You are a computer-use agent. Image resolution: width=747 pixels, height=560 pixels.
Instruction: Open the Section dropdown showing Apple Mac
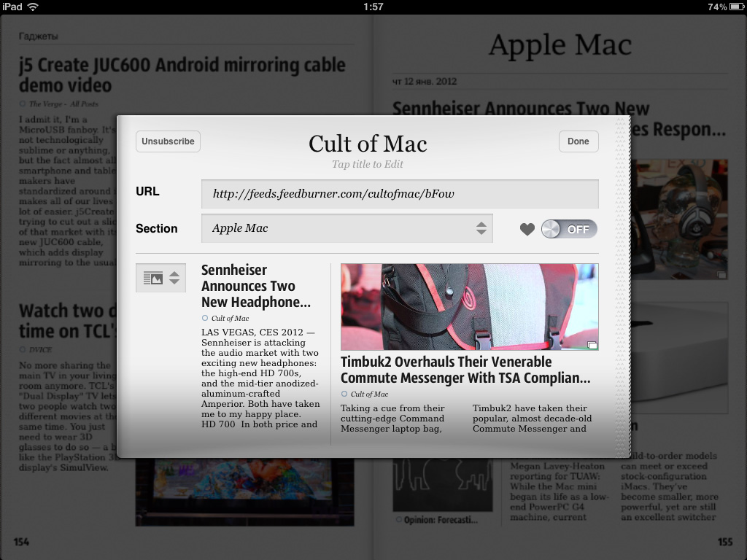click(x=347, y=228)
